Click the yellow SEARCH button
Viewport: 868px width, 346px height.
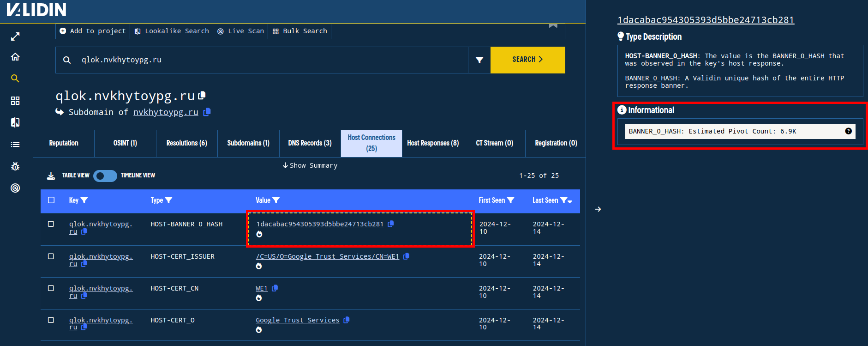pyautogui.click(x=528, y=60)
